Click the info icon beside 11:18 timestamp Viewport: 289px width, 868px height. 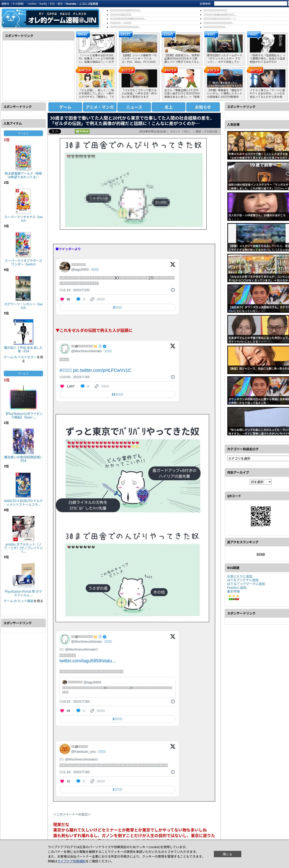[x=173, y=772]
